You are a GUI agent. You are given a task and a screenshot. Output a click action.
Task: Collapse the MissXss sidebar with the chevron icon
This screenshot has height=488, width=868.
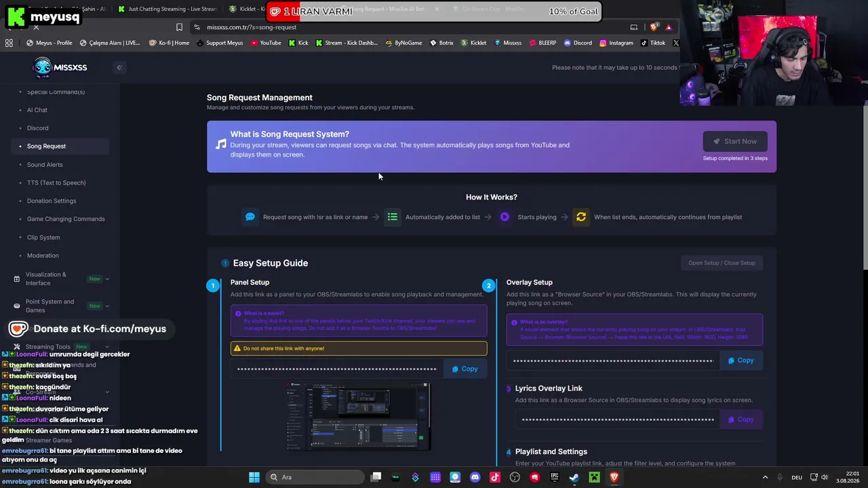(119, 67)
